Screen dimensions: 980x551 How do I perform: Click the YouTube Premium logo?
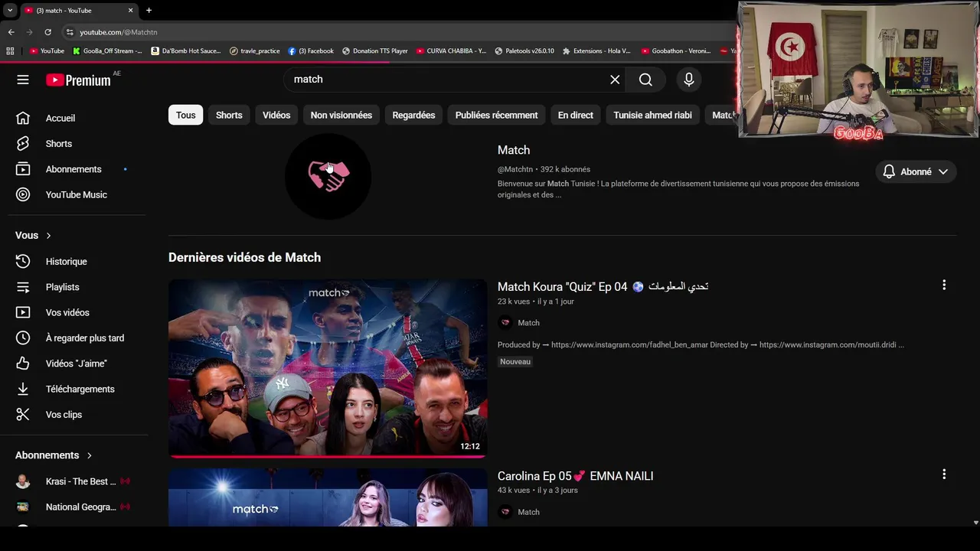(x=78, y=80)
